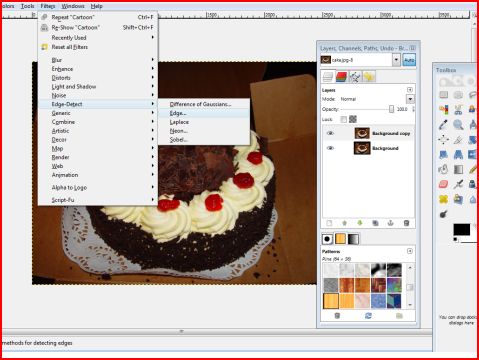Choose the Align tool in Toolbox
Viewport: 479px width, 360px height.
[443, 140]
